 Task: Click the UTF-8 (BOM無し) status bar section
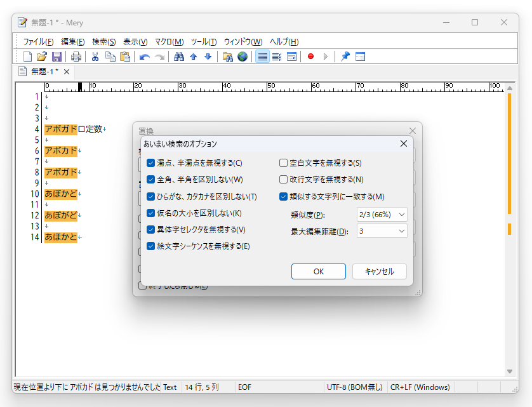tap(355, 387)
